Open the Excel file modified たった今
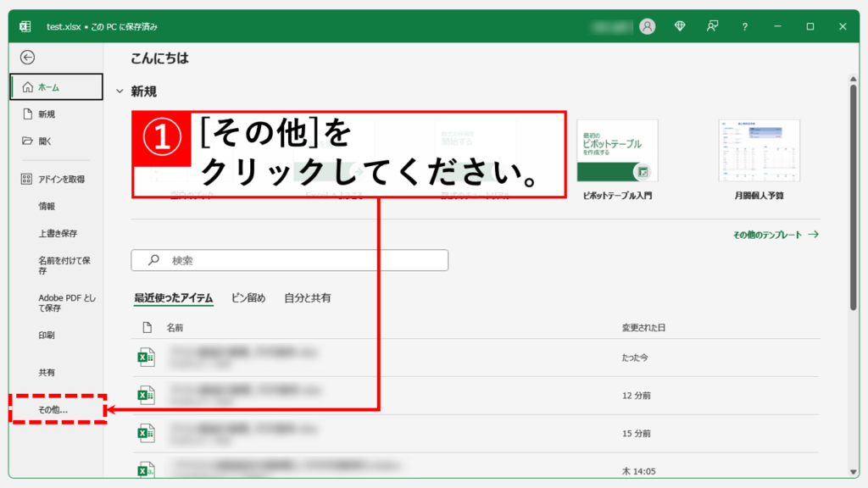 tap(246, 358)
